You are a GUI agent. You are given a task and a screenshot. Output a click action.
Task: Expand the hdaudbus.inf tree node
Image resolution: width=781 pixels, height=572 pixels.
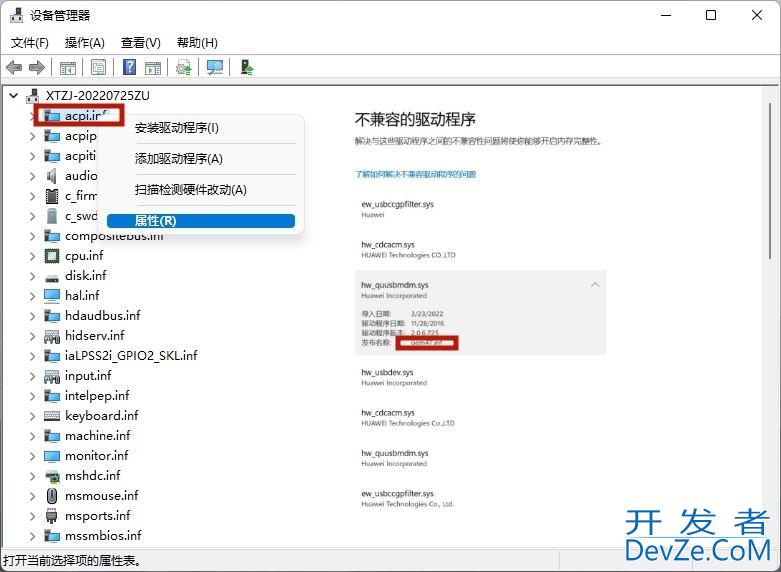coord(32,316)
